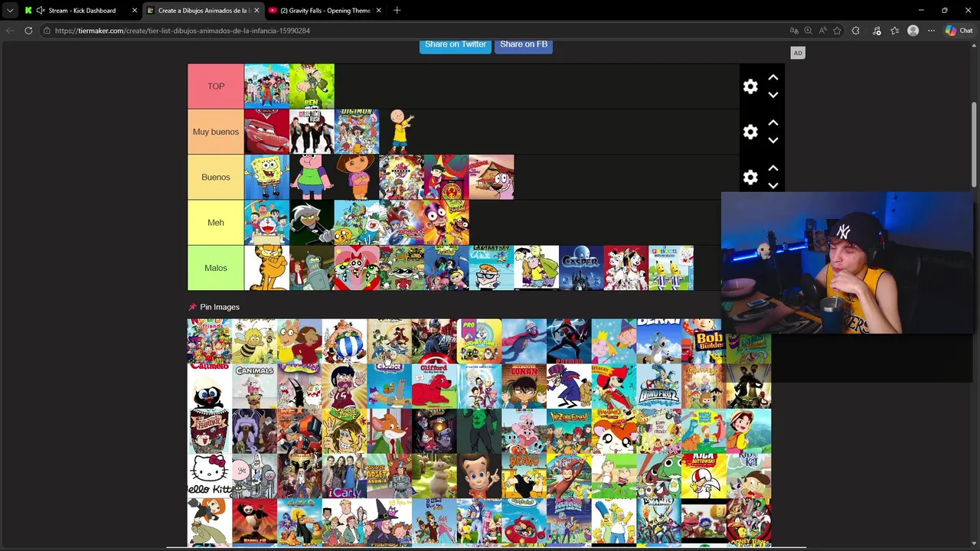Open settings gear for the TOP tier
980x551 pixels.
pos(750,86)
